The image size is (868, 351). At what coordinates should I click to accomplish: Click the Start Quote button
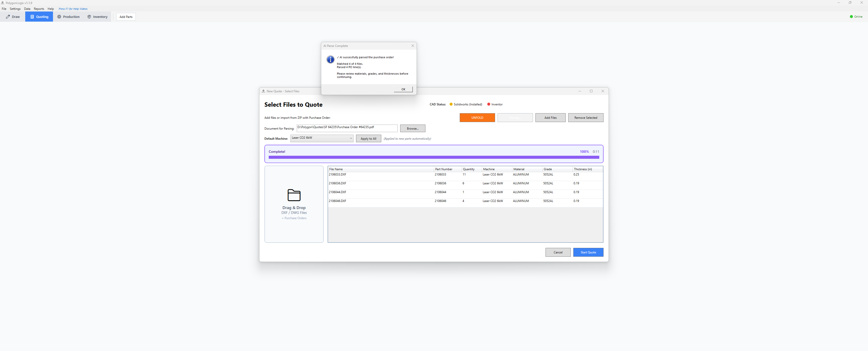pyautogui.click(x=588, y=252)
